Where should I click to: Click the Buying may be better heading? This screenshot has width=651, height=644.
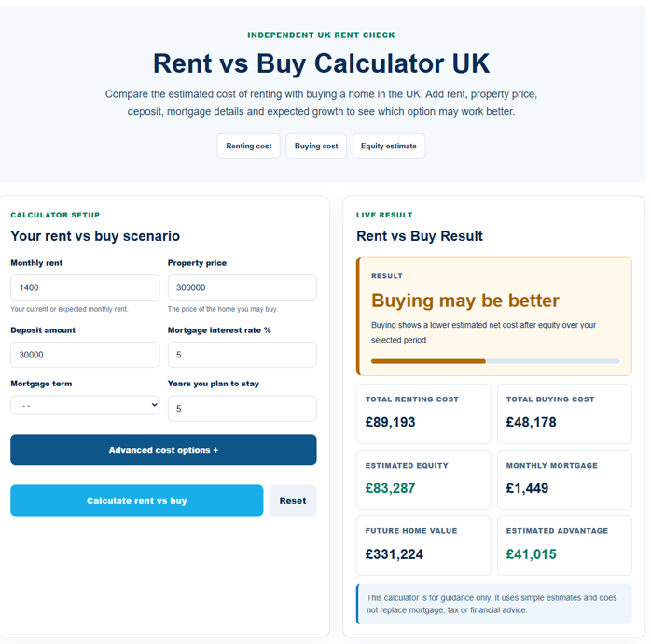[x=465, y=301]
